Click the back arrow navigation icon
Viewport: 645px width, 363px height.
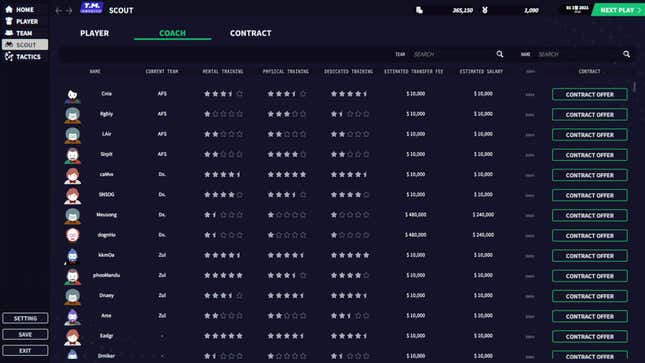click(59, 11)
